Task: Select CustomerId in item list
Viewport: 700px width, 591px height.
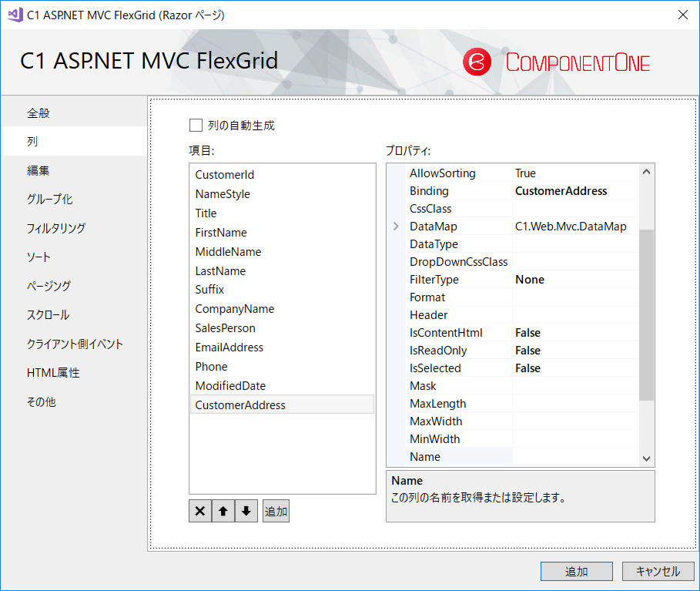Action: [x=282, y=175]
